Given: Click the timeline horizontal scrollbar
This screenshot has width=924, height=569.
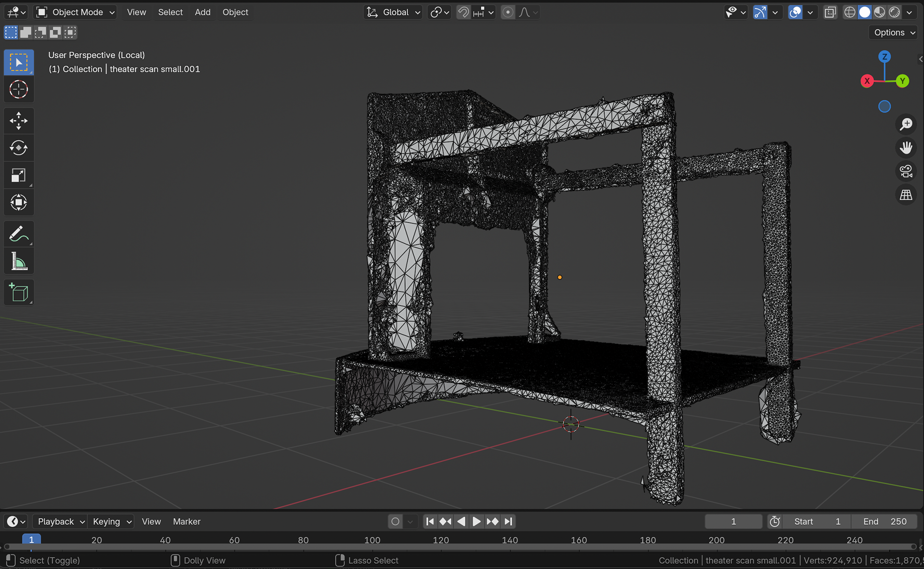Looking at the screenshot, I should (x=460, y=547).
